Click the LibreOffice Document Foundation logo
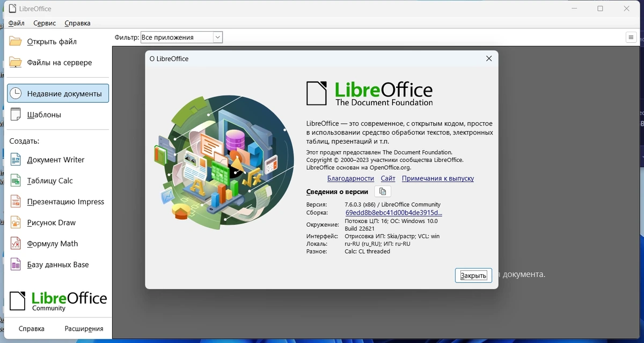 click(369, 93)
